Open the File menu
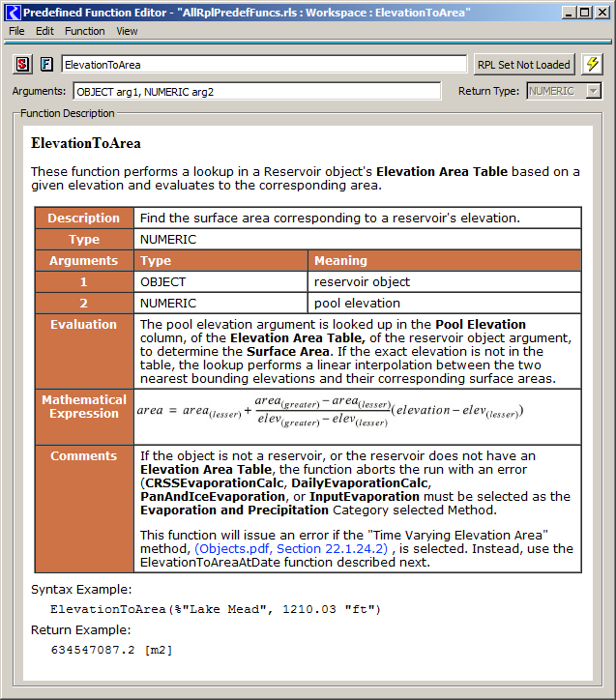Viewport: 616px width, 700px height. 16,31
